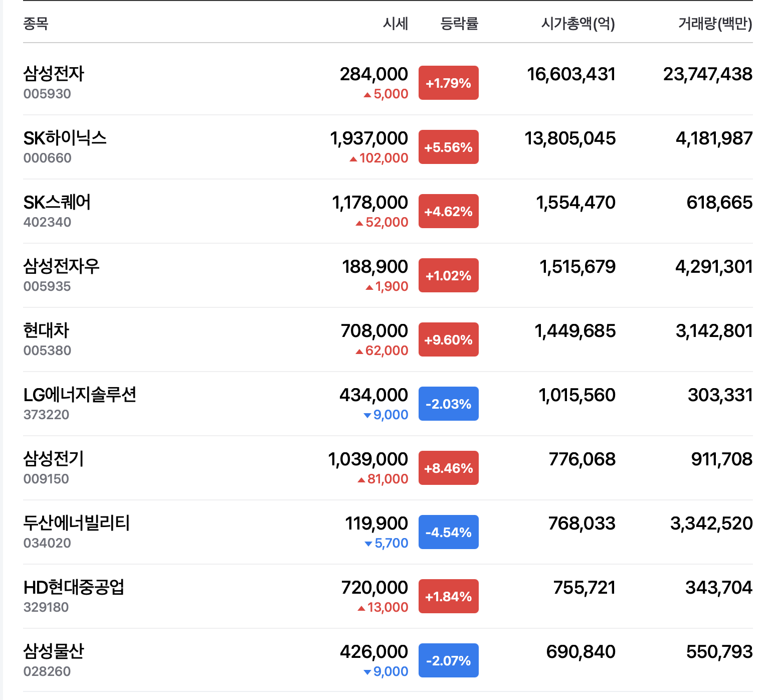
Task: Click the +1.02% change badge
Action: click(449, 275)
